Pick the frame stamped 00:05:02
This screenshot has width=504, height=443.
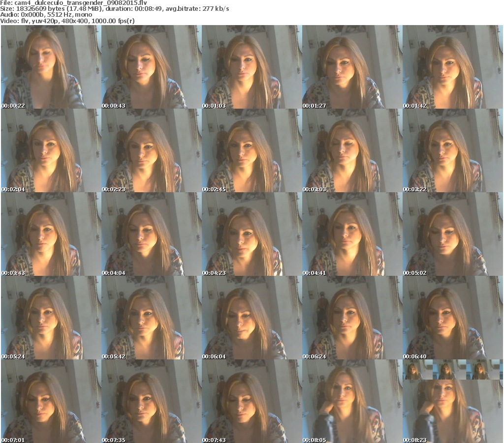click(453, 234)
